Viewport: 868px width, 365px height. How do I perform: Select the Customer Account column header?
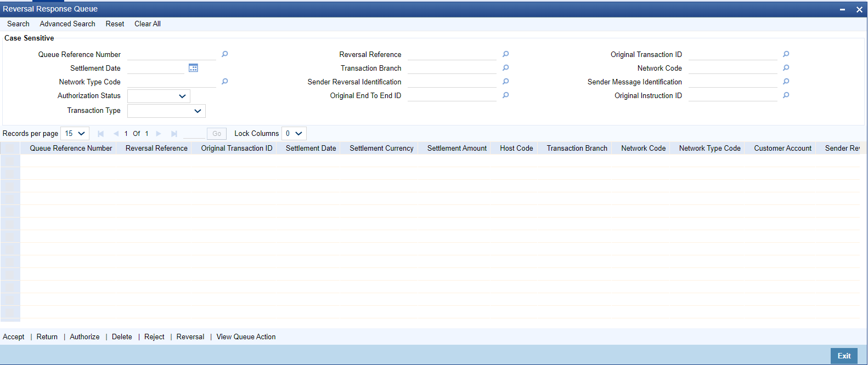[x=782, y=149]
